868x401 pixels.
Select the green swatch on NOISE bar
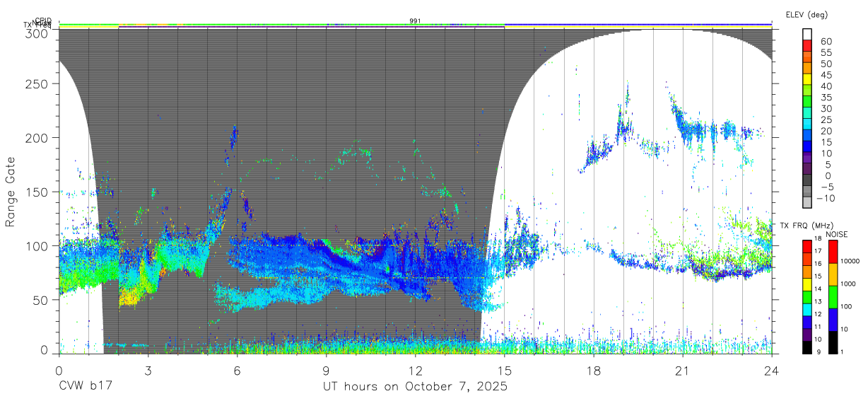(833, 296)
